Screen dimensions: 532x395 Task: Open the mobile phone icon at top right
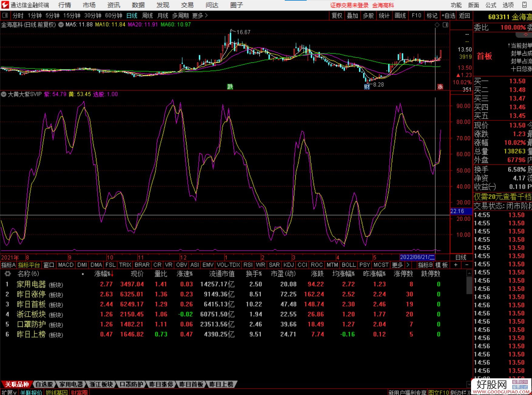pyautogui.click(x=524, y=5)
